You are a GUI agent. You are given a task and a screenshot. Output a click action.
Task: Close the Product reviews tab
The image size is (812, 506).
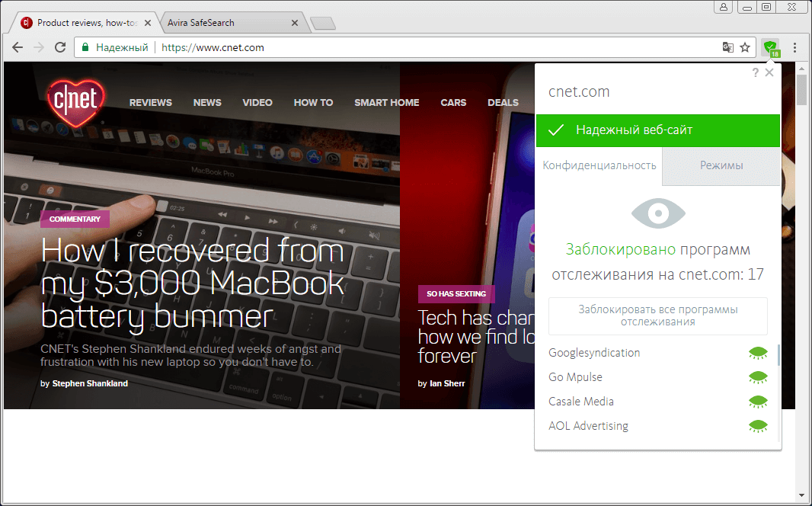pos(148,23)
